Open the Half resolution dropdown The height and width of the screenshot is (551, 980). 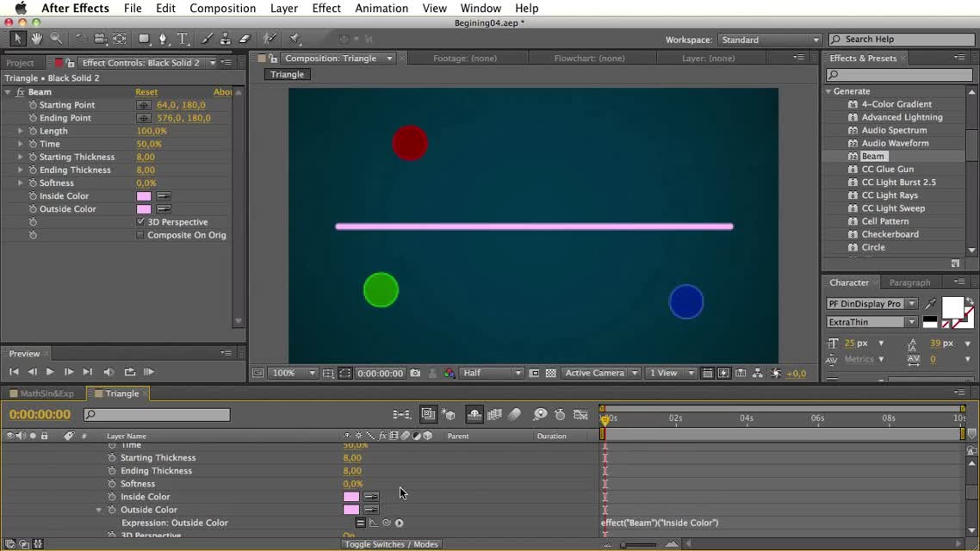point(491,373)
